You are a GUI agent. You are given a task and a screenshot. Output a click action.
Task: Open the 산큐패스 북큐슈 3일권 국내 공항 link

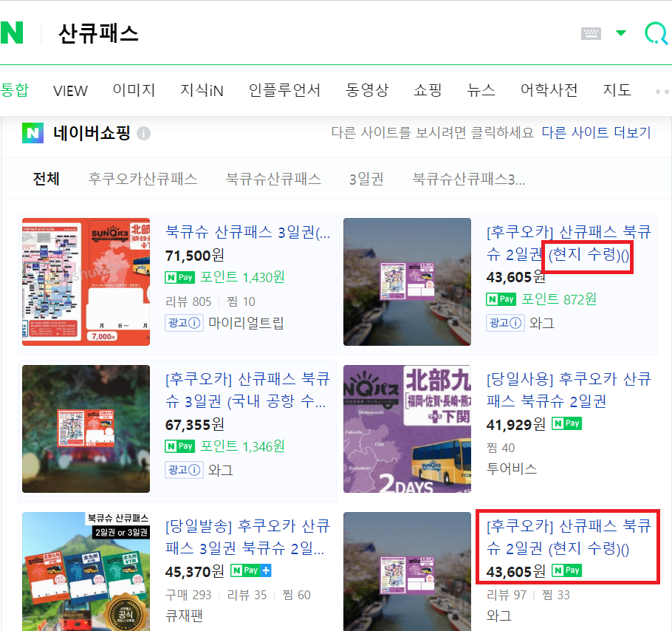point(247,390)
